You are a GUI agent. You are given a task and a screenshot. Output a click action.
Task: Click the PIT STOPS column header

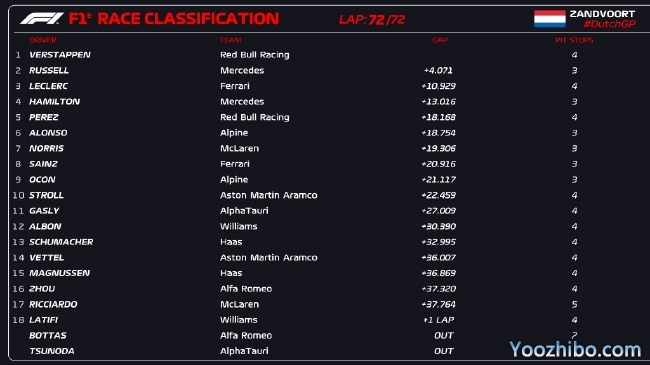574,40
